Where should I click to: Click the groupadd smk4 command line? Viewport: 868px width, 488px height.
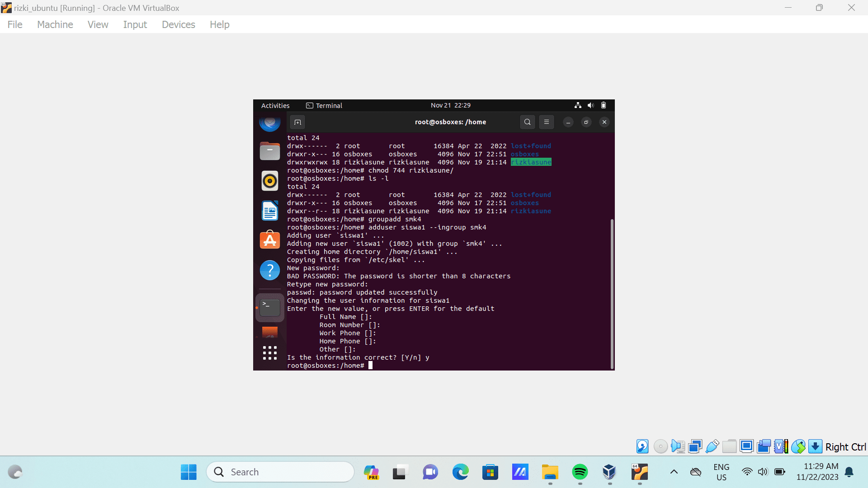[354, 219]
